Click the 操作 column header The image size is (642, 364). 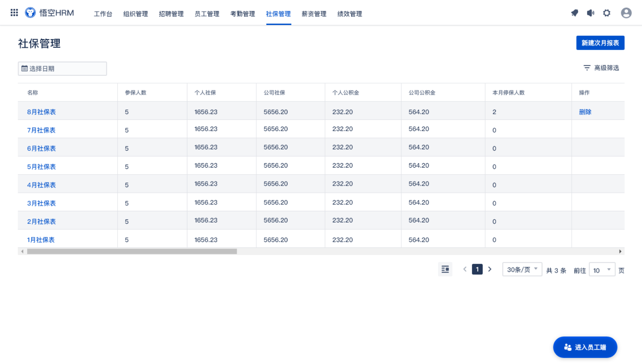[584, 93]
